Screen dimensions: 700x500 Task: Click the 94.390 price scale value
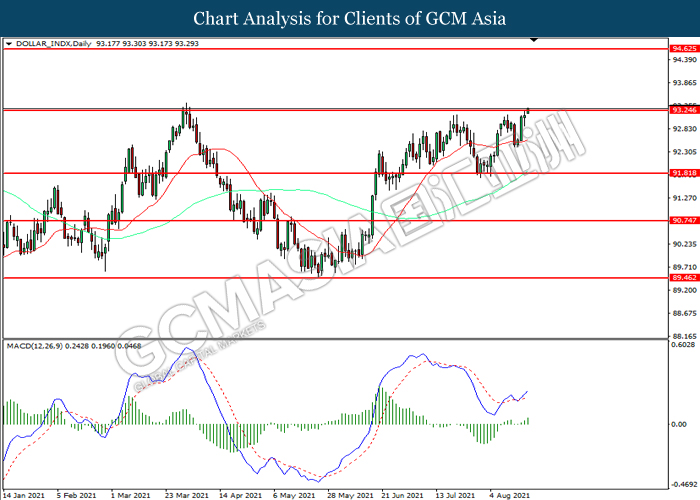685,60
